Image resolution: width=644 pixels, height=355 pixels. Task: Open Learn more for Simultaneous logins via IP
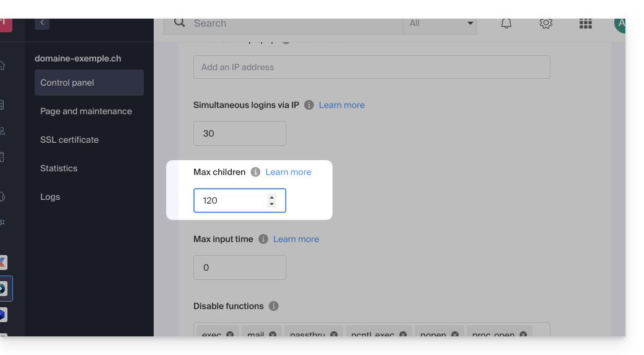click(342, 105)
